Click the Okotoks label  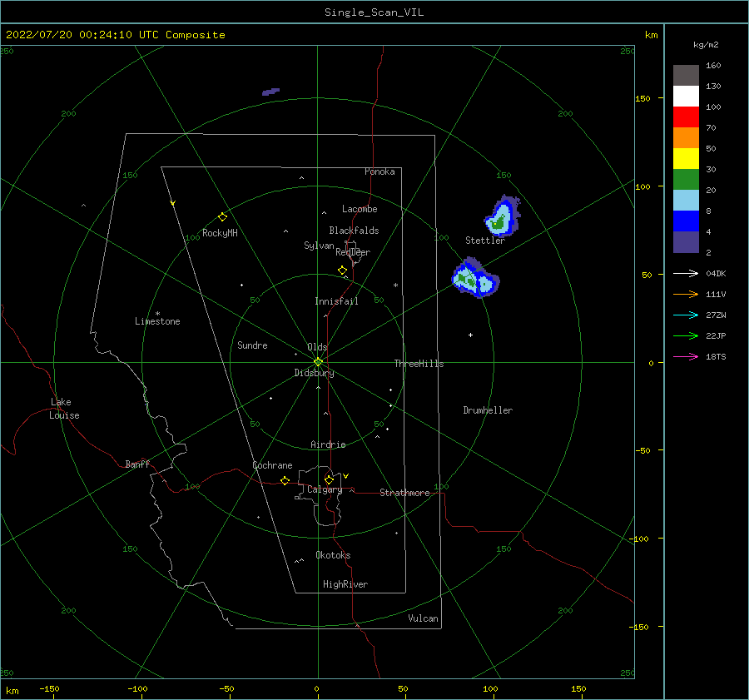(333, 555)
